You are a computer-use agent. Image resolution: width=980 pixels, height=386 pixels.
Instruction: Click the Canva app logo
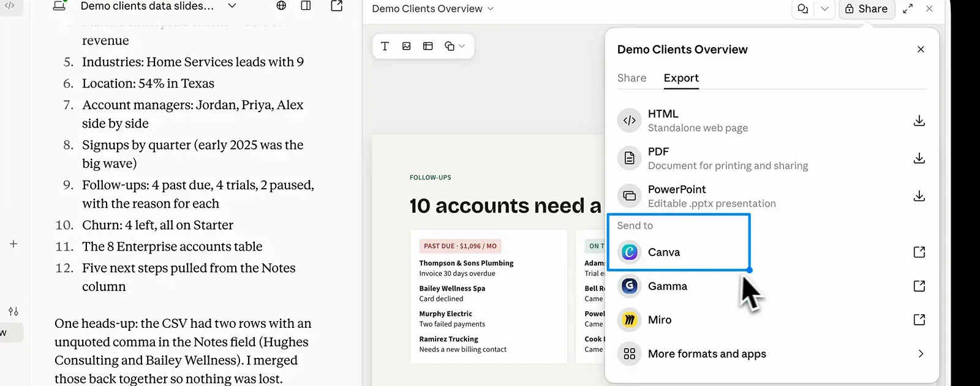pyautogui.click(x=629, y=252)
